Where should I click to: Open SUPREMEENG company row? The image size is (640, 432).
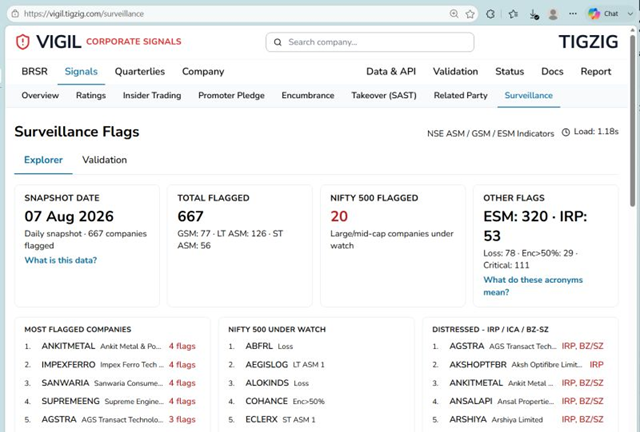coord(110,401)
